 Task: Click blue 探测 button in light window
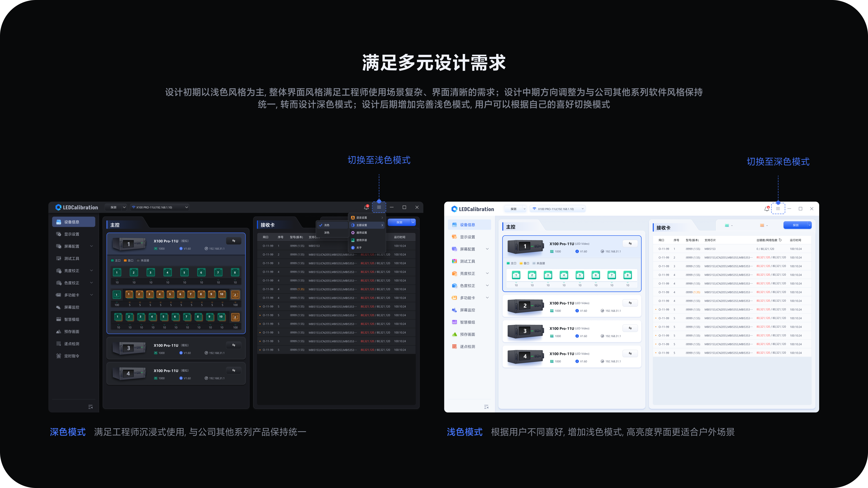point(795,225)
